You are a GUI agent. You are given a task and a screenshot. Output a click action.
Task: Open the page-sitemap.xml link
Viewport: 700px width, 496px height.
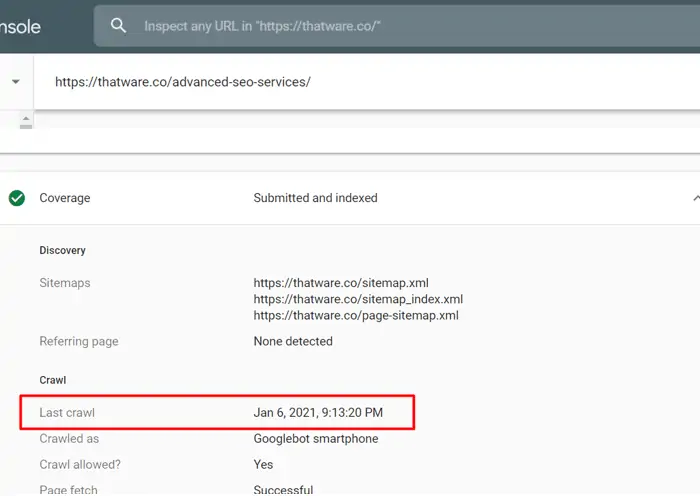tap(356, 315)
